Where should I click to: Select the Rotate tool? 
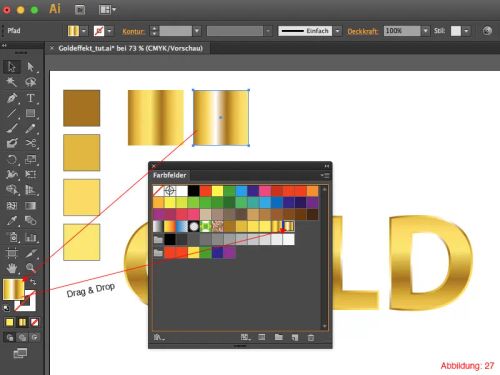(x=12, y=159)
